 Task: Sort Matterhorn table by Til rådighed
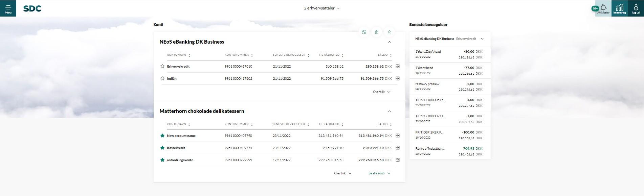331,124
